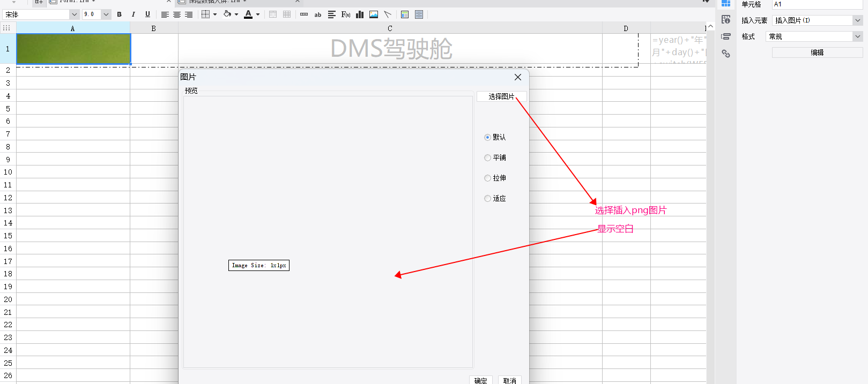Click the select-all grid corner
The width and height of the screenshot is (868, 384).
pos(8,28)
